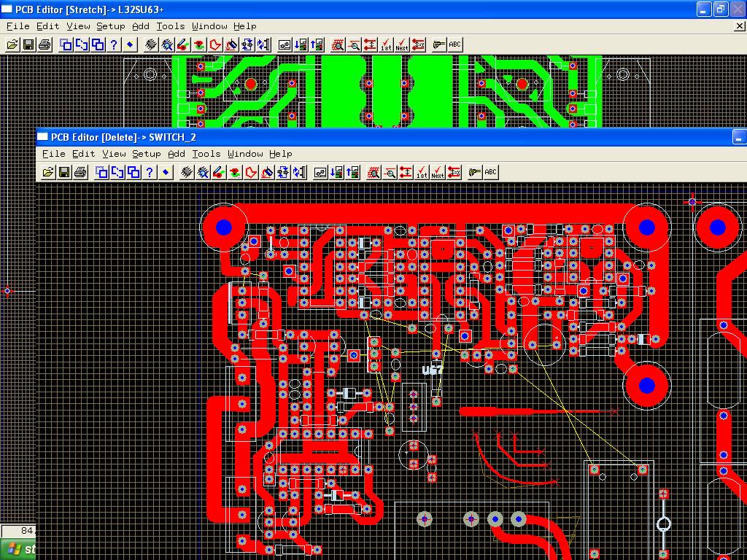Click red grid magnifier icon in SWITCH_2 toolbar

point(373,172)
